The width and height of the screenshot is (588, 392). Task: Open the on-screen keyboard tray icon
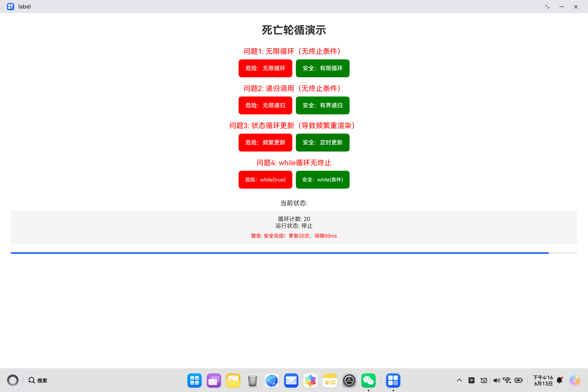point(484,380)
